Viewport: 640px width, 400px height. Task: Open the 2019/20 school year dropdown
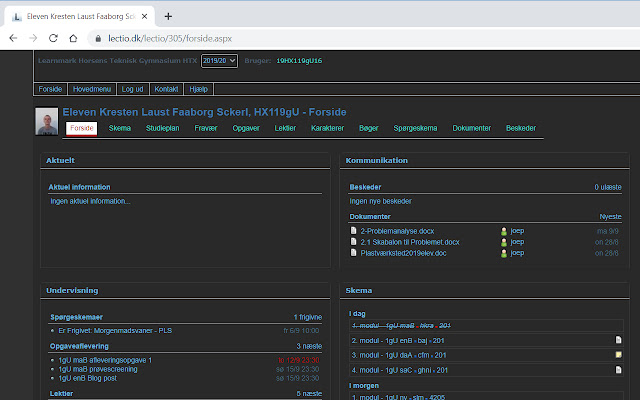[x=219, y=61]
